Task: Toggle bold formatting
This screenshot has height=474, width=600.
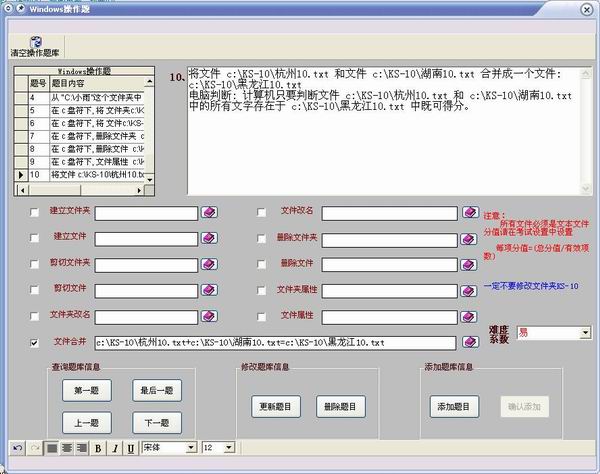Action: tap(98, 448)
